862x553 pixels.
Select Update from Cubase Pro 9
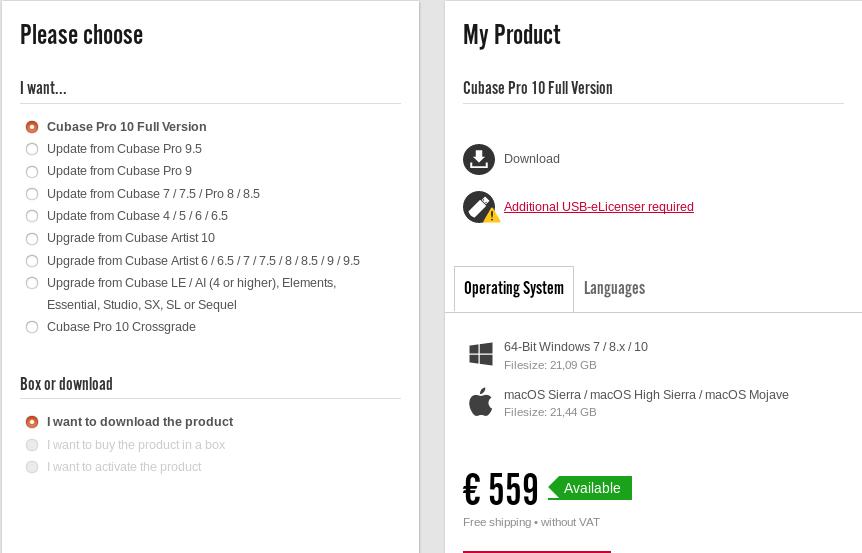coord(32,172)
